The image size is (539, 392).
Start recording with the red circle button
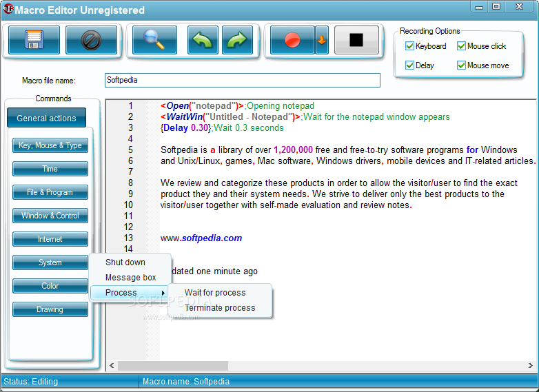click(292, 40)
